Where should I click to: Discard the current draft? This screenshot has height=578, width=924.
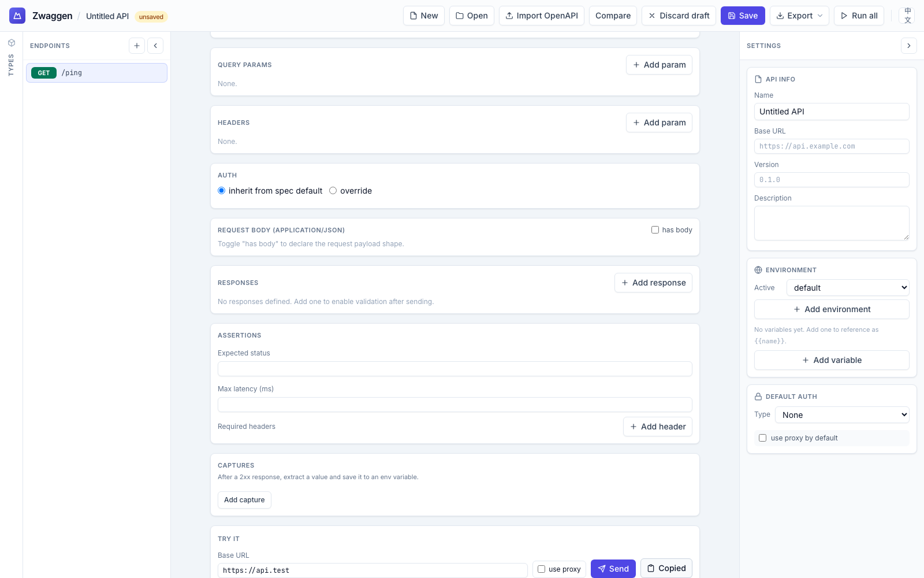[x=679, y=16]
